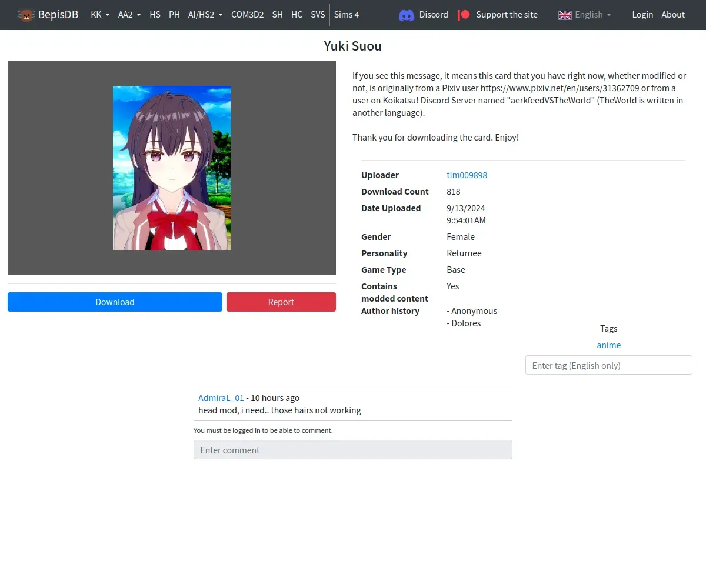706x588 pixels.
Task: Click the Enter comment field
Action: coord(353,450)
